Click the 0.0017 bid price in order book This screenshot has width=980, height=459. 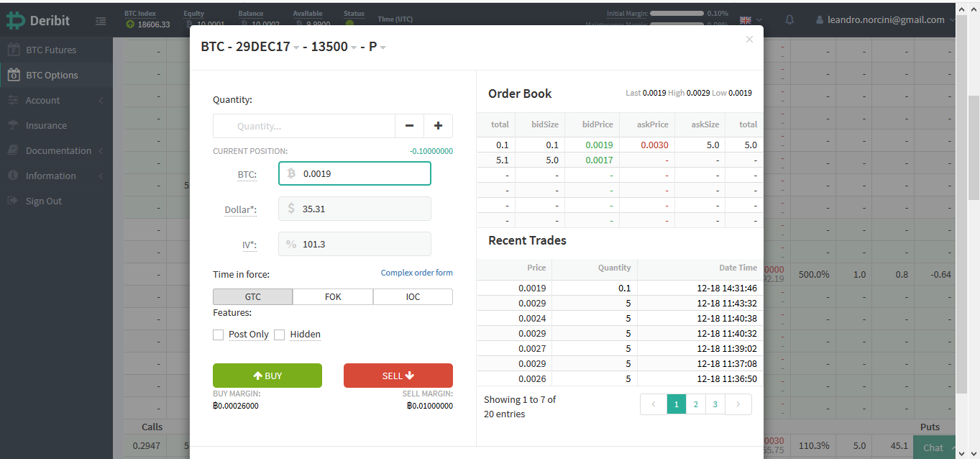pyautogui.click(x=599, y=160)
